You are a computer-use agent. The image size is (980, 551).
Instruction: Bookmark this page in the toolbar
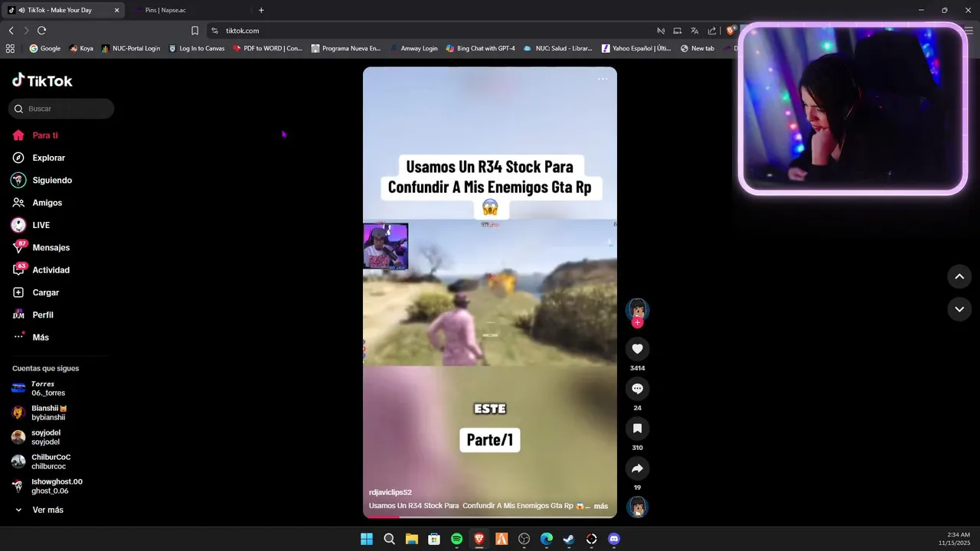pos(194,31)
